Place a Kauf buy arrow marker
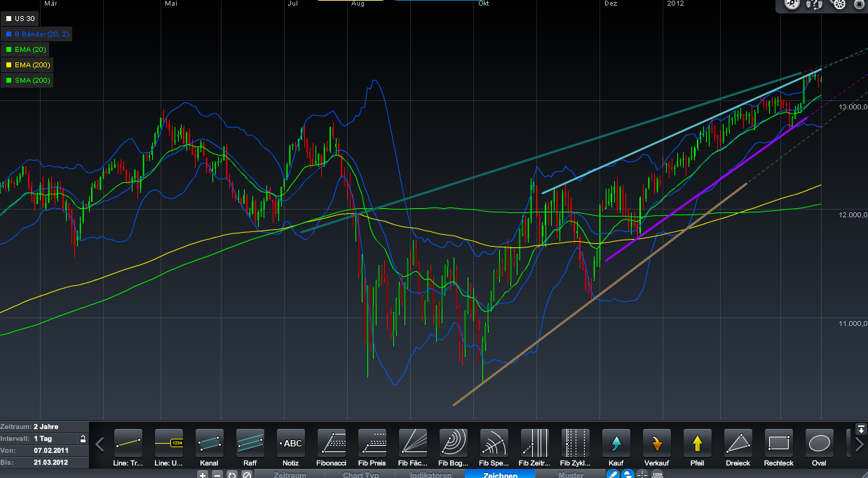868x478 pixels. click(616, 443)
